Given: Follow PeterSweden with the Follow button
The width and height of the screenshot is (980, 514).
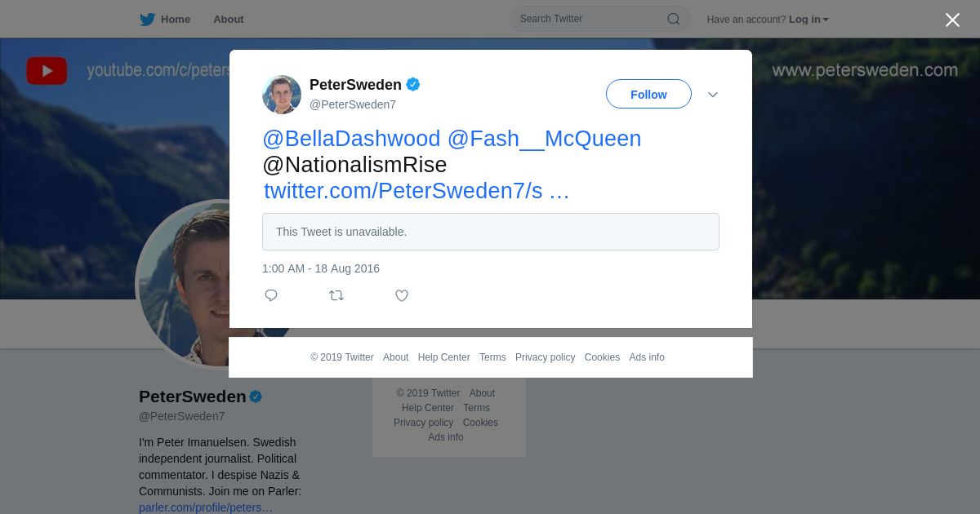Looking at the screenshot, I should coord(648,95).
